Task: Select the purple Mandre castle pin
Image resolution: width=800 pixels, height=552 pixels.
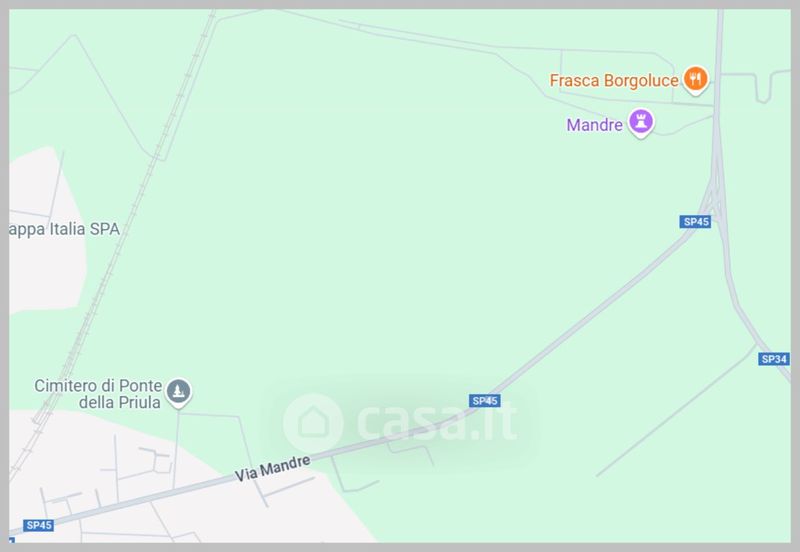Action: [x=641, y=123]
